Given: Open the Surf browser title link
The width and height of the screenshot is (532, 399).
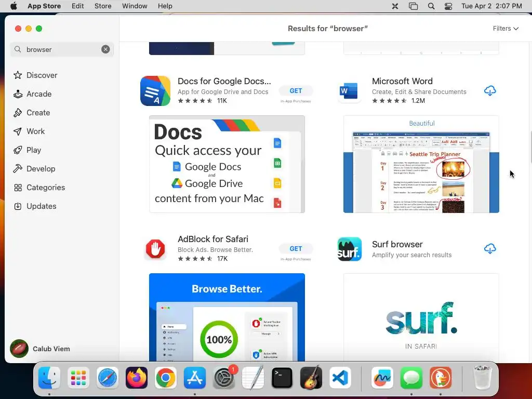Looking at the screenshot, I should [x=397, y=244].
